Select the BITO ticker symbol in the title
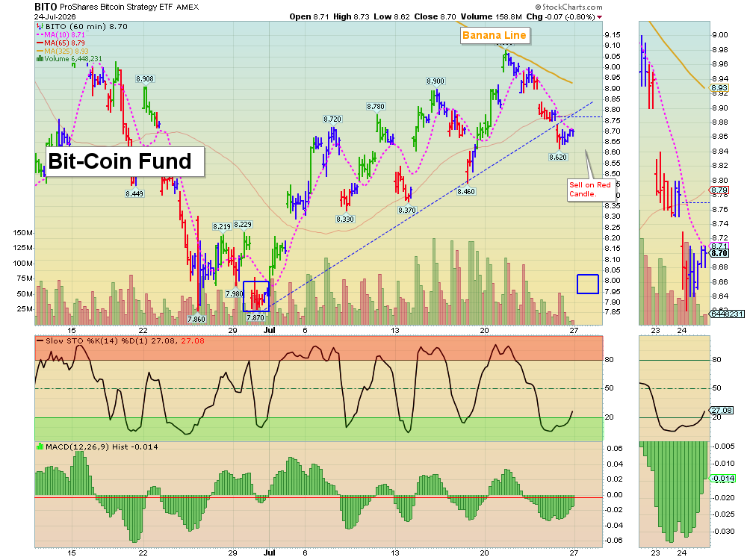 tap(46, 7)
